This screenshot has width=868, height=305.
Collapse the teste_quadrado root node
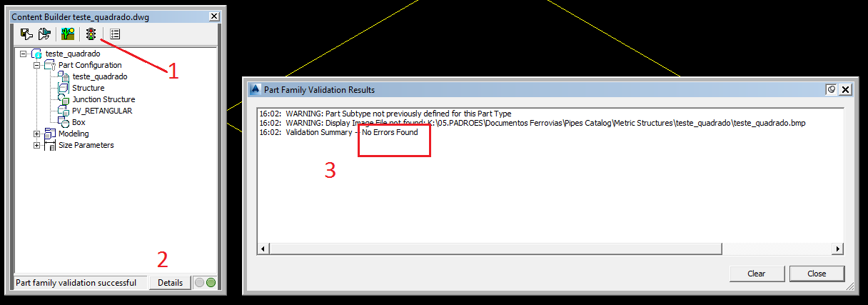coord(24,54)
